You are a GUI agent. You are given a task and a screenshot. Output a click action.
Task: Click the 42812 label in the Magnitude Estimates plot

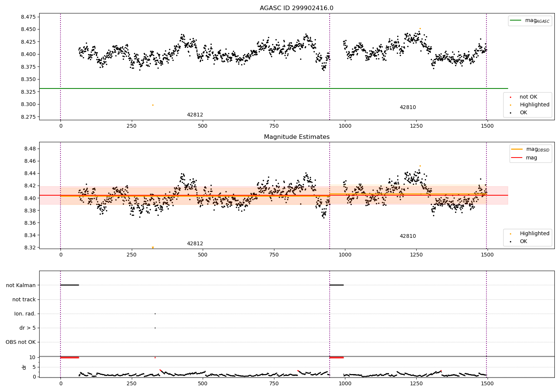(x=195, y=244)
